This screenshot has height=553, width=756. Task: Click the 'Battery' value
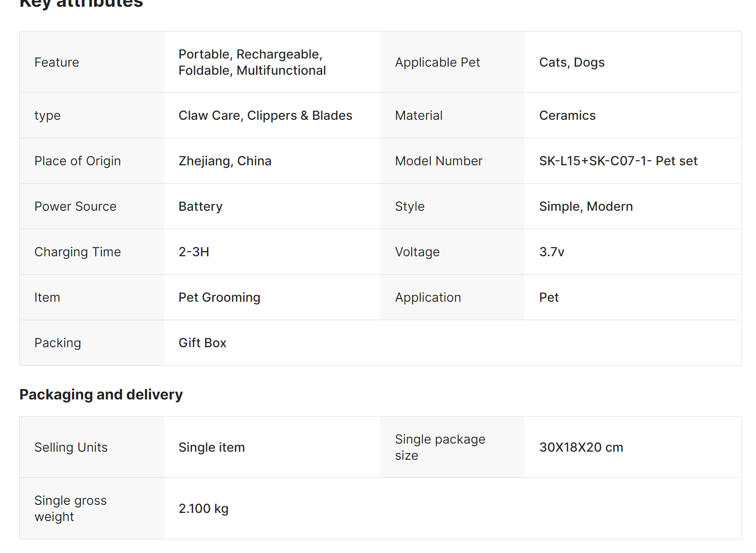pyautogui.click(x=200, y=206)
